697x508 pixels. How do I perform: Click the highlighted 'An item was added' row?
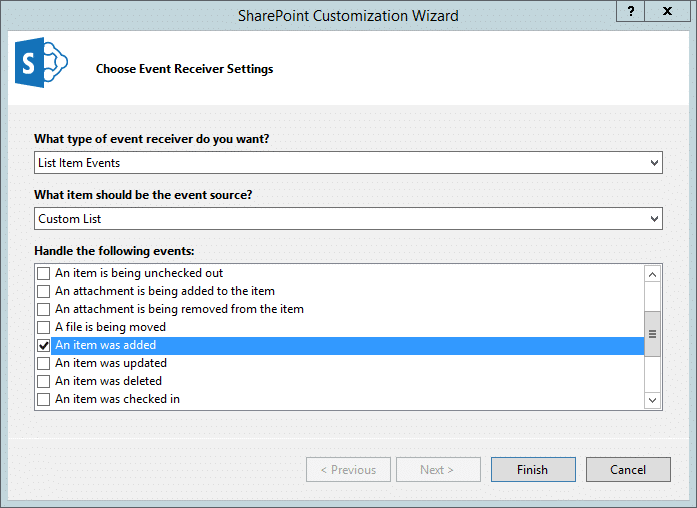click(x=348, y=345)
